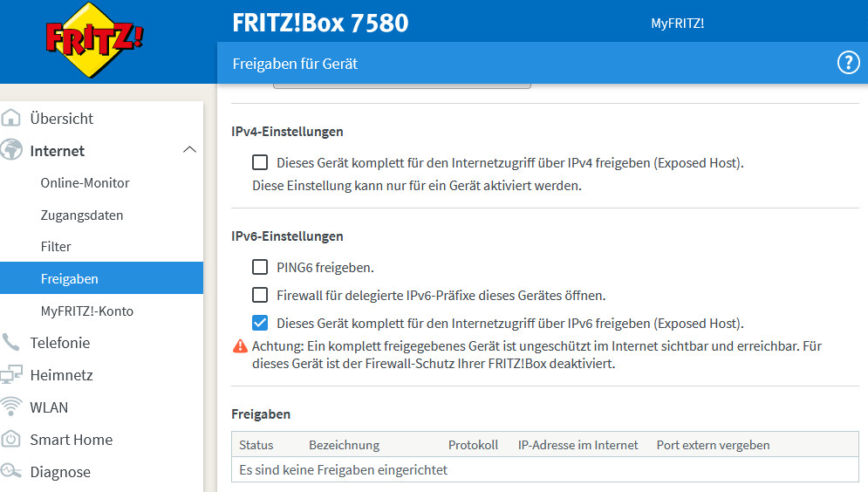Click Bezeichnung column header

click(345, 445)
